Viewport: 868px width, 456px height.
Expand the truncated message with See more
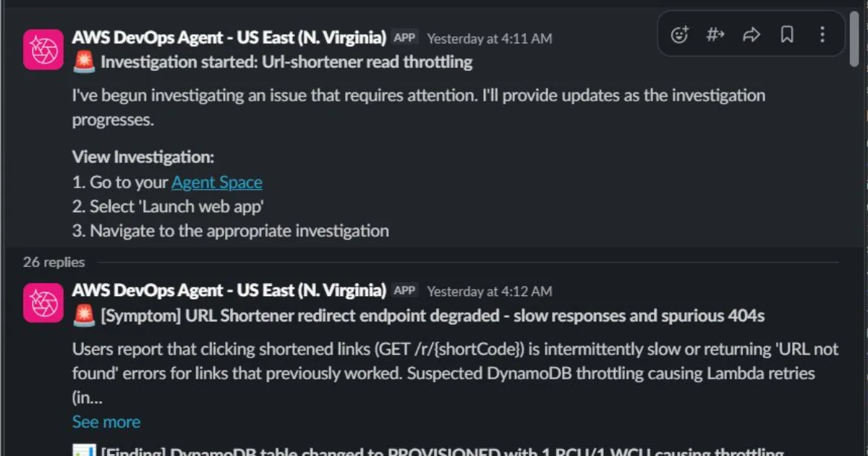click(106, 421)
